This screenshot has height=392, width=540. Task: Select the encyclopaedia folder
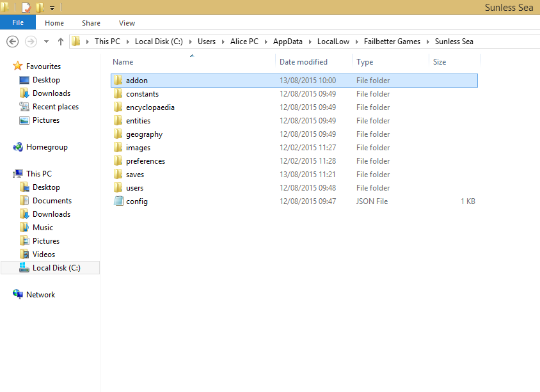click(x=294, y=107)
